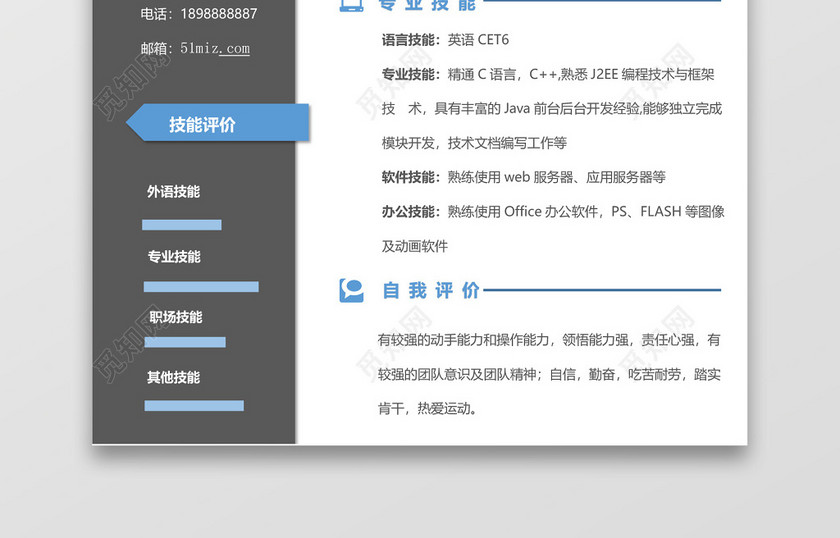Click the 外语技能 skill bar

tap(182, 225)
